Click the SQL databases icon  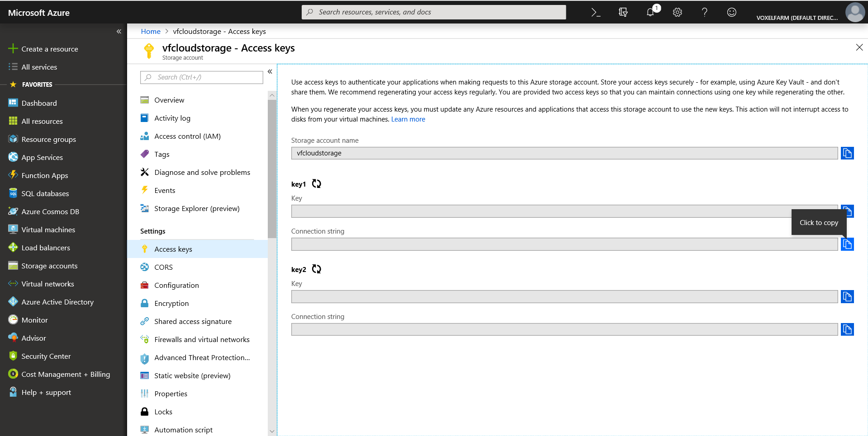click(13, 193)
